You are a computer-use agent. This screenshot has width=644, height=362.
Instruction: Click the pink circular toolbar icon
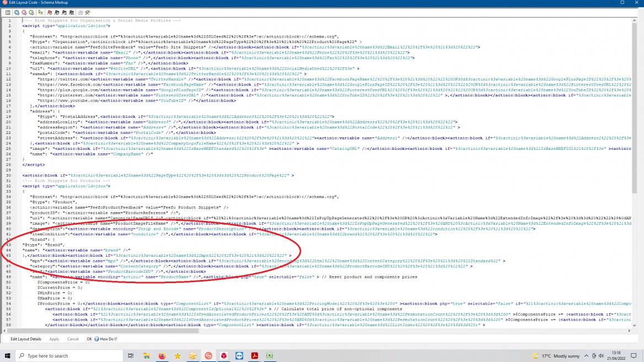tap(24, 12)
